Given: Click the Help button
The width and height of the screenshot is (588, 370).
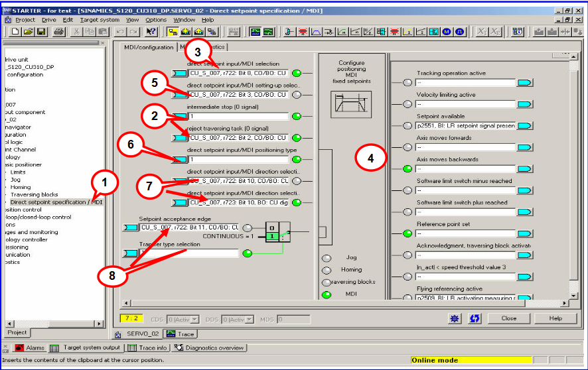Looking at the screenshot, I should click(x=555, y=318).
